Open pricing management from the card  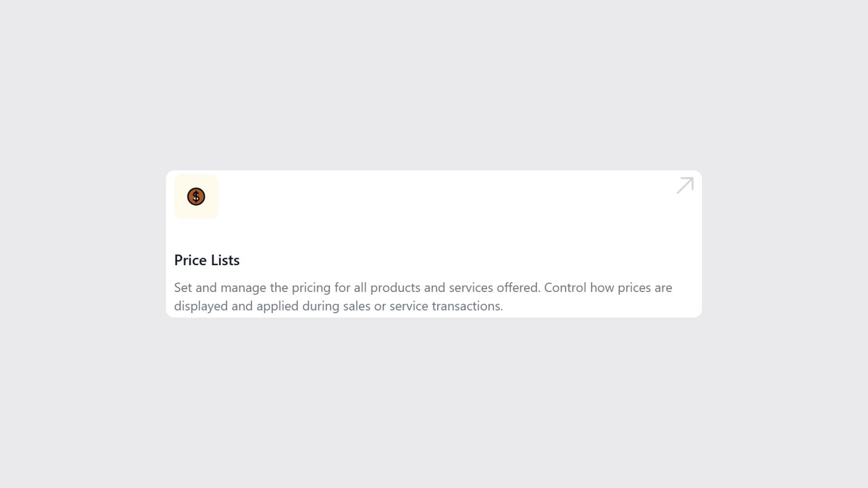434,244
